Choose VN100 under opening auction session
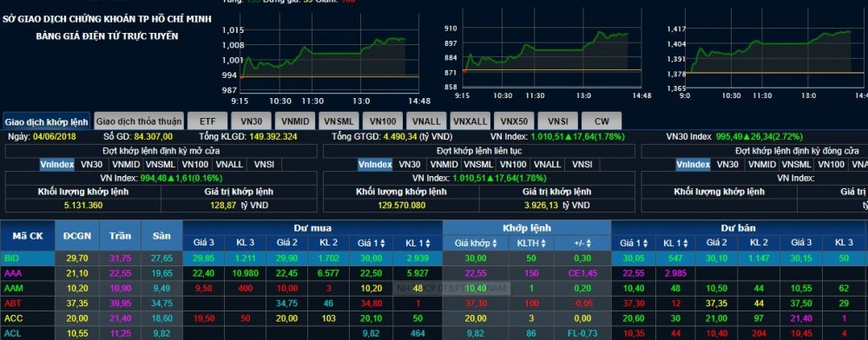 point(194,164)
